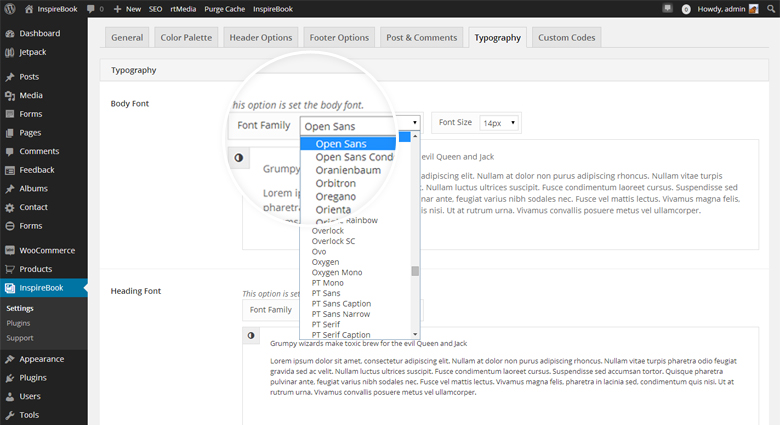The image size is (780, 425).
Task: Select Oxygen font option
Action: pos(325,262)
